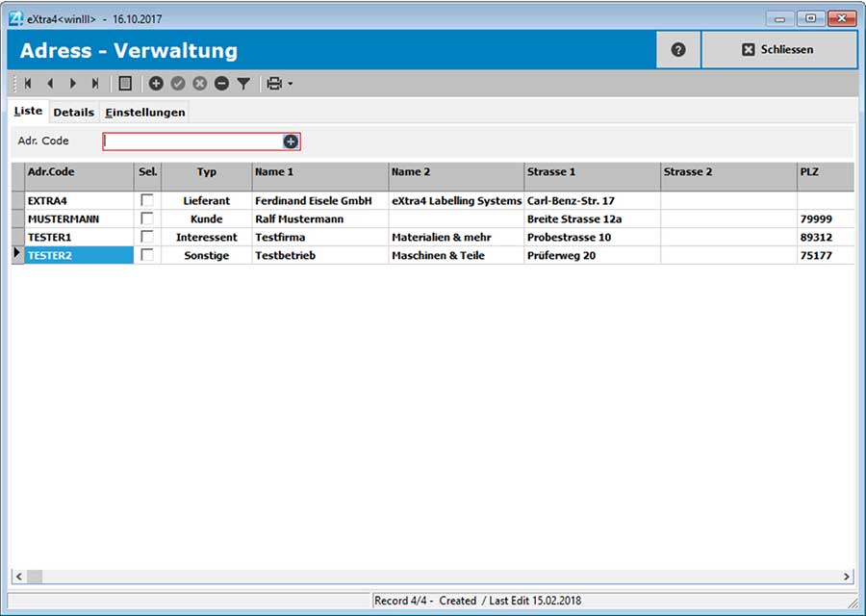Print the address list

pos(273,83)
